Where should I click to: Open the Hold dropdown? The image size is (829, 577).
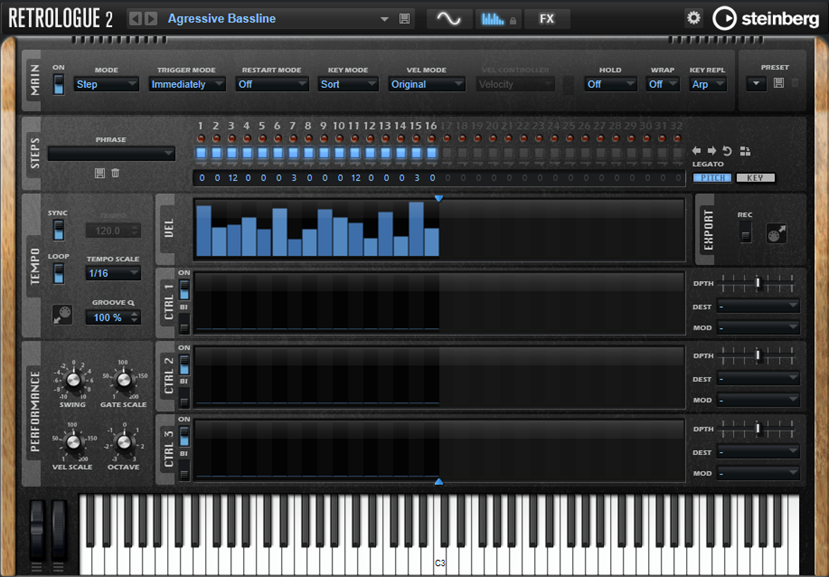610,84
